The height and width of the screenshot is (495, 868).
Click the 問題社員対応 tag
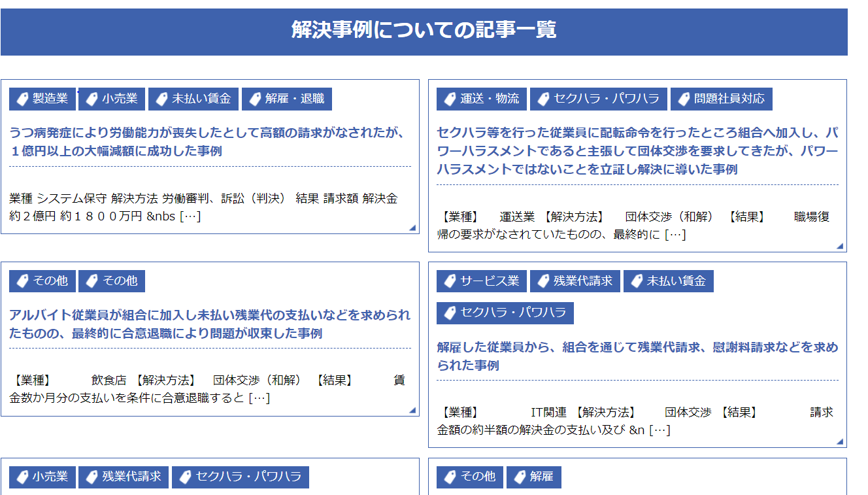pos(722,99)
